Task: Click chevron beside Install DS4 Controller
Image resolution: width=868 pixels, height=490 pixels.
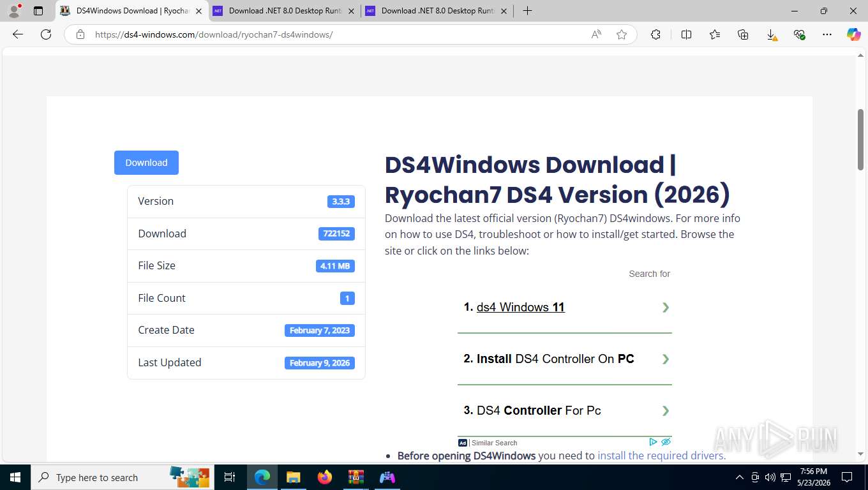Action: click(665, 359)
